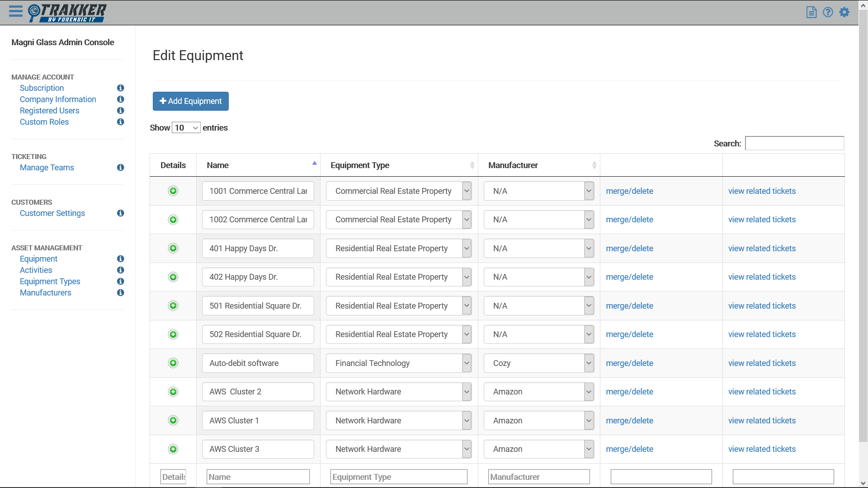The height and width of the screenshot is (488, 868).
Task: Open the Show entries count dropdown
Action: click(186, 128)
